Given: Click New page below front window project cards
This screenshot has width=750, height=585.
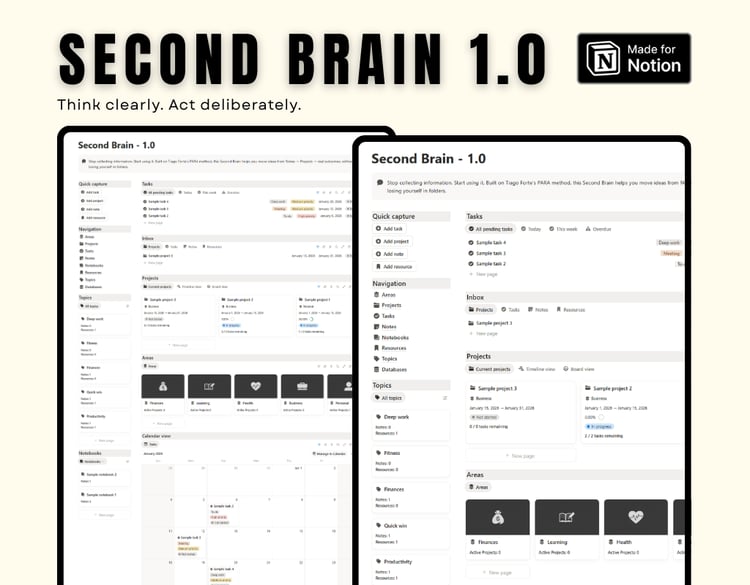Looking at the screenshot, I should 520,456.
